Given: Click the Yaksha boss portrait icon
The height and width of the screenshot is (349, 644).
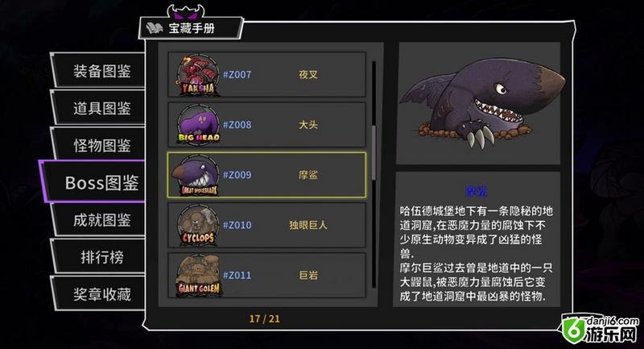Looking at the screenshot, I should (x=198, y=76).
